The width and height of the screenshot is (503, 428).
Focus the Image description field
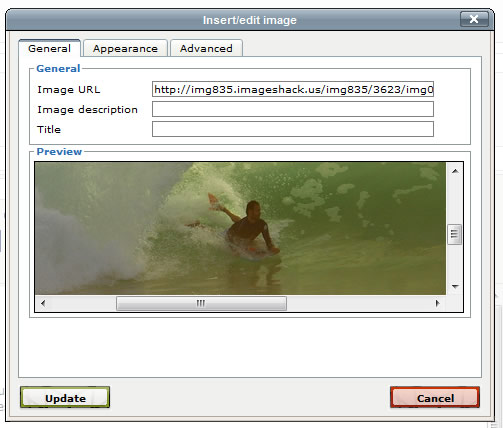click(293, 109)
